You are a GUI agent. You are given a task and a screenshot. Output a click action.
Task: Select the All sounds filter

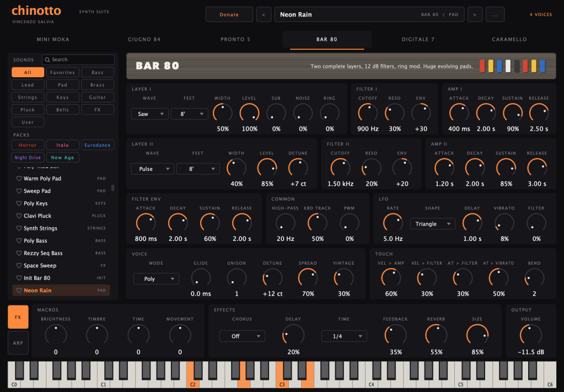pos(28,72)
